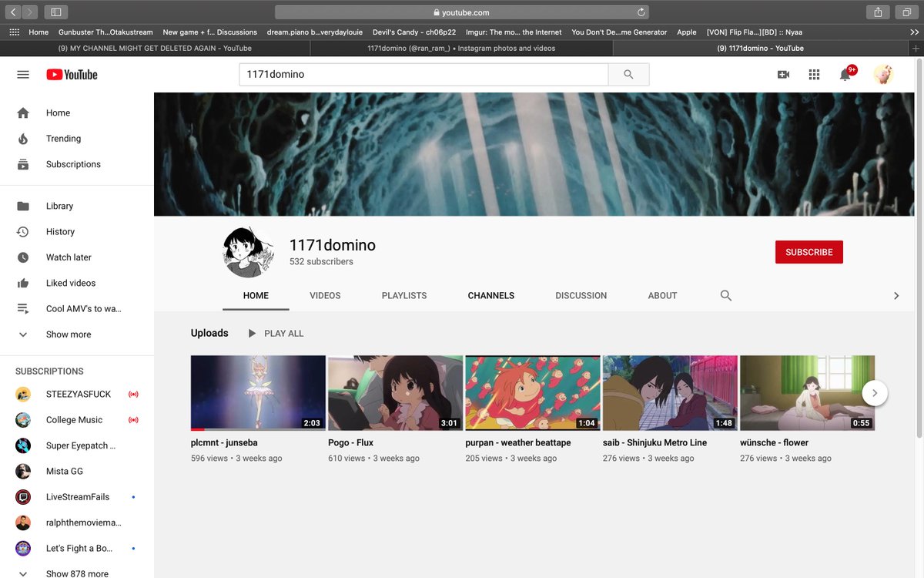The width and height of the screenshot is (924, 578).
Task: Click the page vertical scrollbar
Action: [x=919, y=247]
